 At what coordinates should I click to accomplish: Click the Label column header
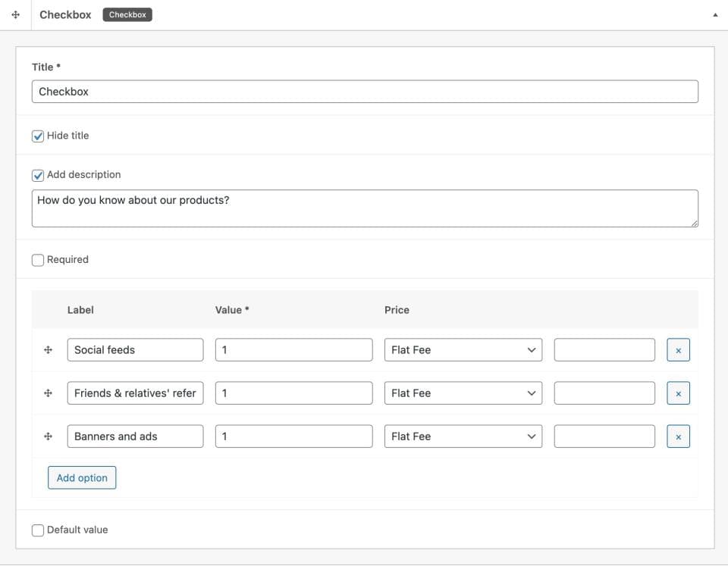80,310
